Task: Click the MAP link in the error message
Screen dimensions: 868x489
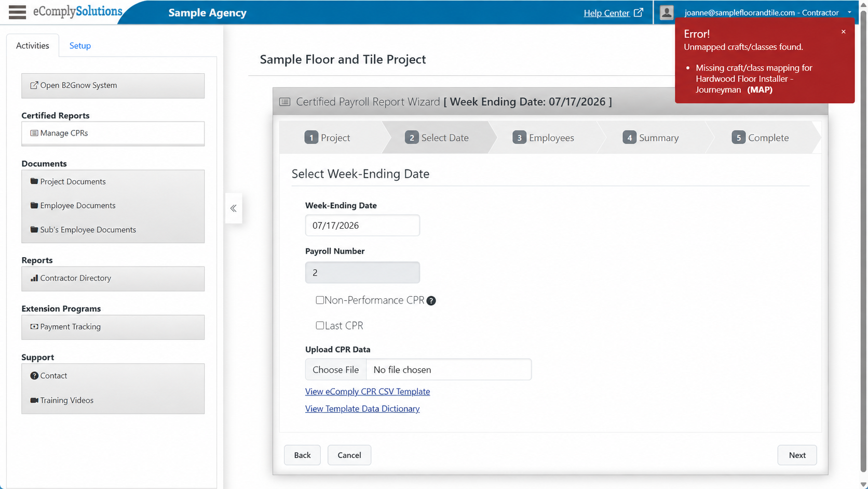Action: click(x=760, y=90)
